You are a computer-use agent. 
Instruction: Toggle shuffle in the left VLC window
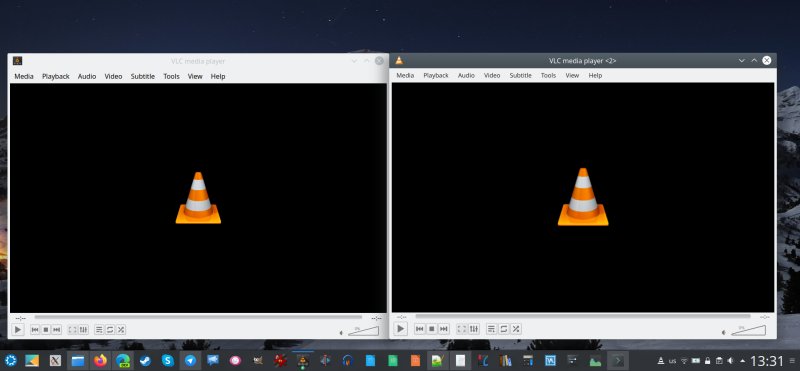point(120,330)
